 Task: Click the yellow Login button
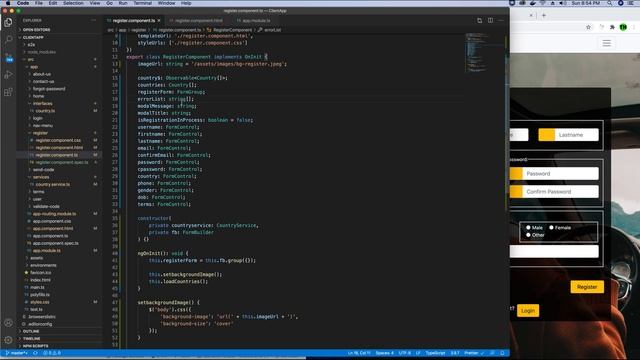click(528, 311)
